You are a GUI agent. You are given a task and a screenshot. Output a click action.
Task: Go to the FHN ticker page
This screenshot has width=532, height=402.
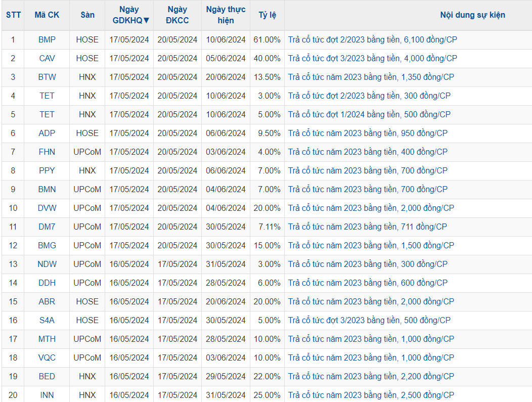[x=47, y=152]
